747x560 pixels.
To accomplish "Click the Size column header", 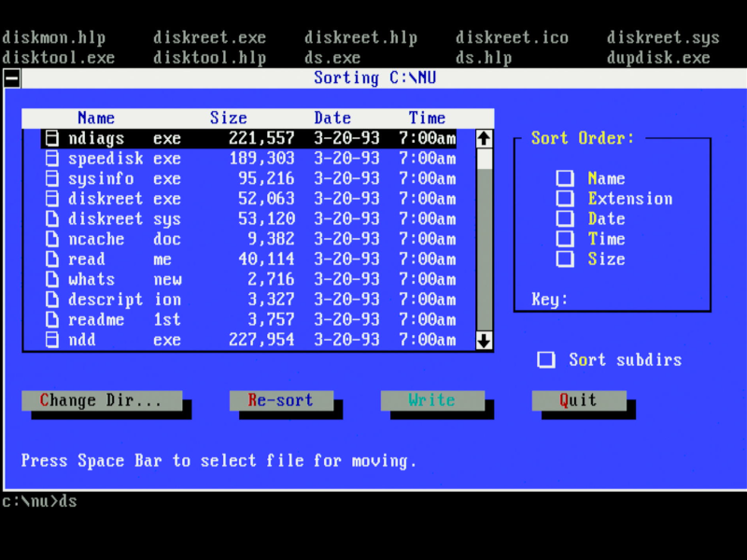I will (228, 119).
